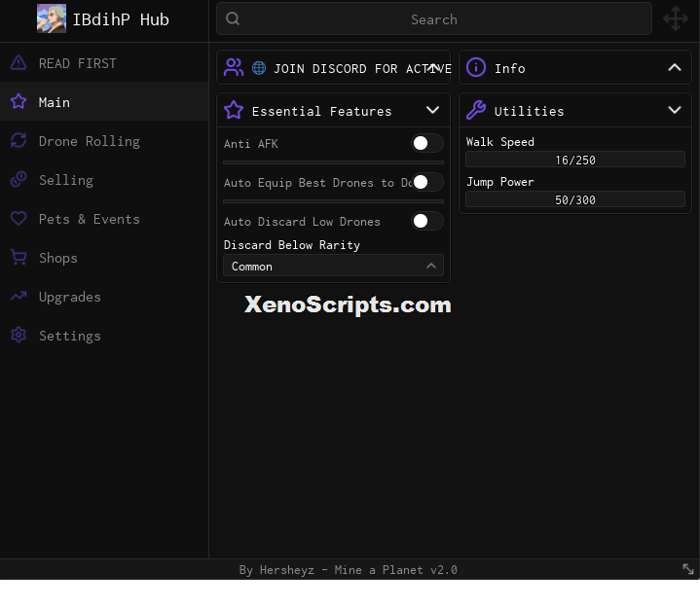Open the Pets & Events tab
700x609 pixels.
pyautogui.click(x=104, y=219)
